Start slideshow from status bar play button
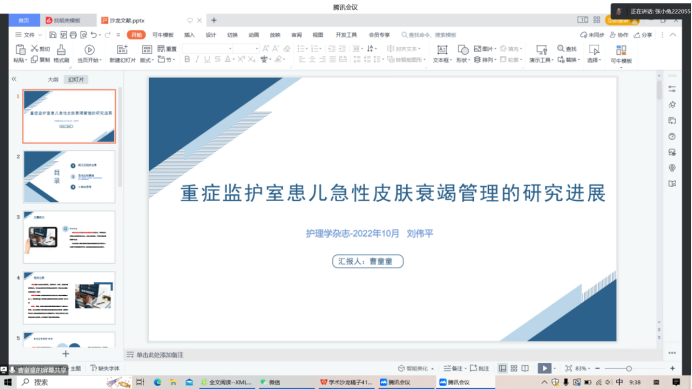This screenshot has width=692, height=389. [545, 368]
